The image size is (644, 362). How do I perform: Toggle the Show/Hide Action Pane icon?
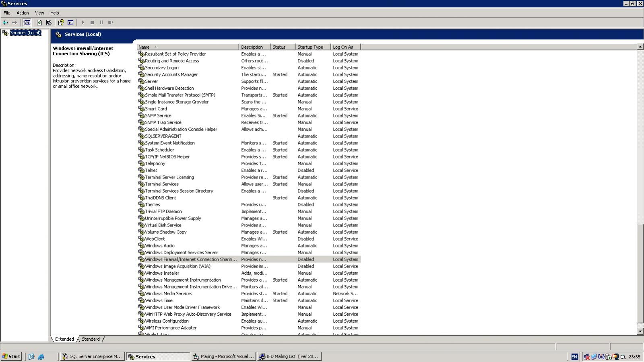(x=70, y=23)
